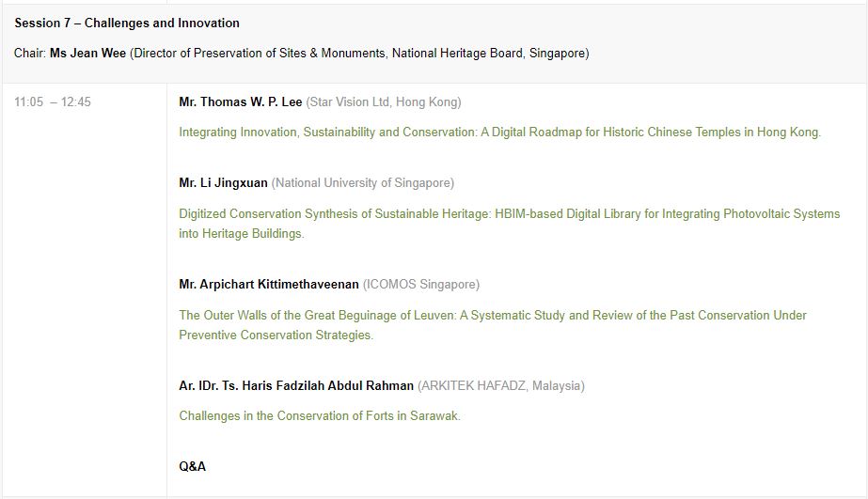Open the Digitized Conservation Synthesis paper link

tap(509, 214)
